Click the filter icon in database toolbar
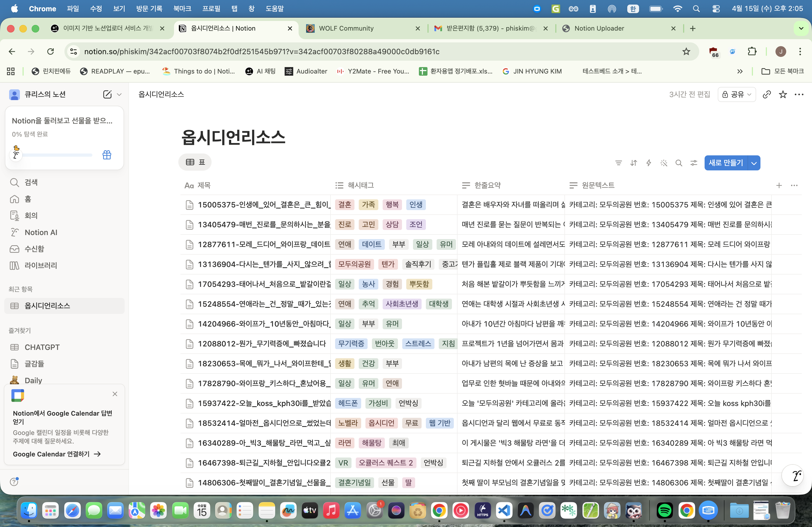Viewport: 812px width, 527px height. [x=619, y=163]
